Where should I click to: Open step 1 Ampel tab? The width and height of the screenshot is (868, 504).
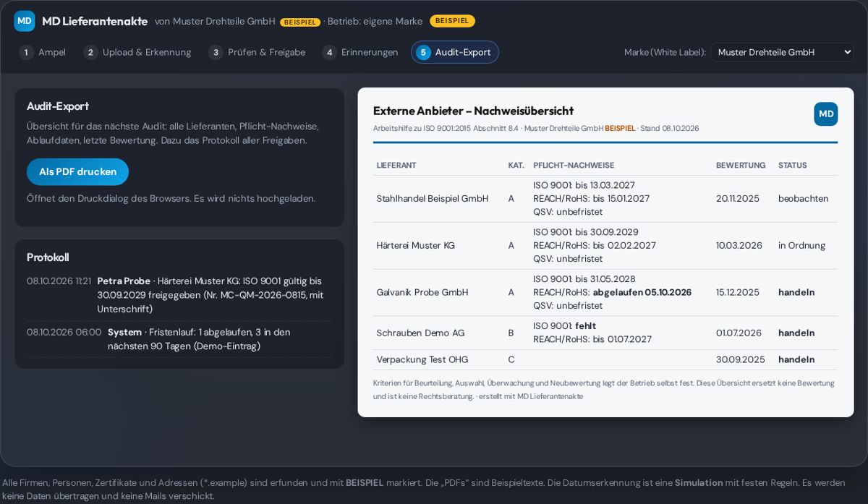coord(43,52)
